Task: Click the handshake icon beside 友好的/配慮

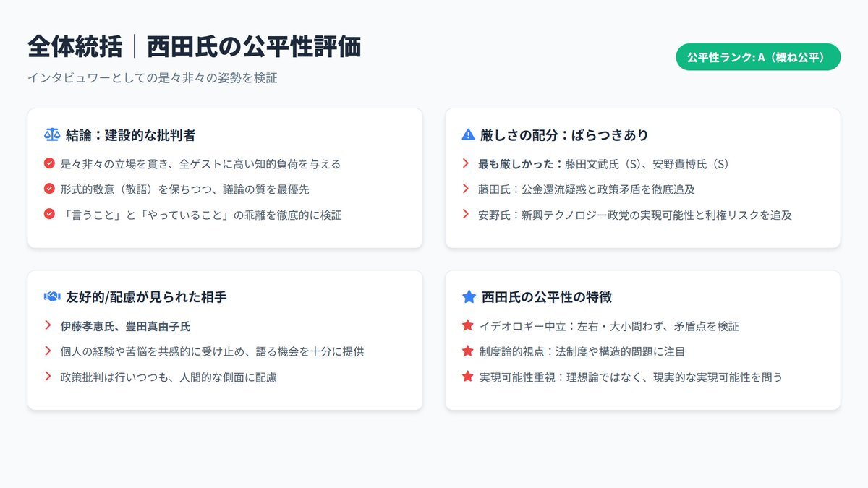Action: pyautogui.click(x=52, y=296)
